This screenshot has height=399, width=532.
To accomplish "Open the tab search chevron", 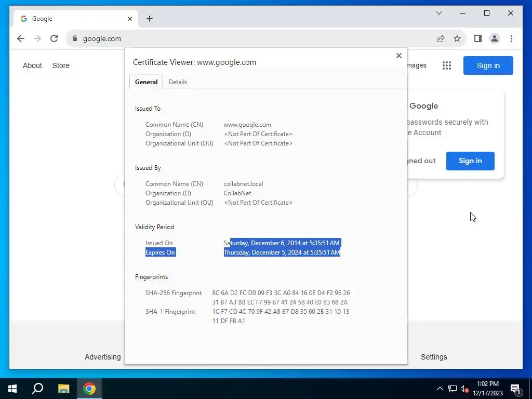I will point(438,13).
